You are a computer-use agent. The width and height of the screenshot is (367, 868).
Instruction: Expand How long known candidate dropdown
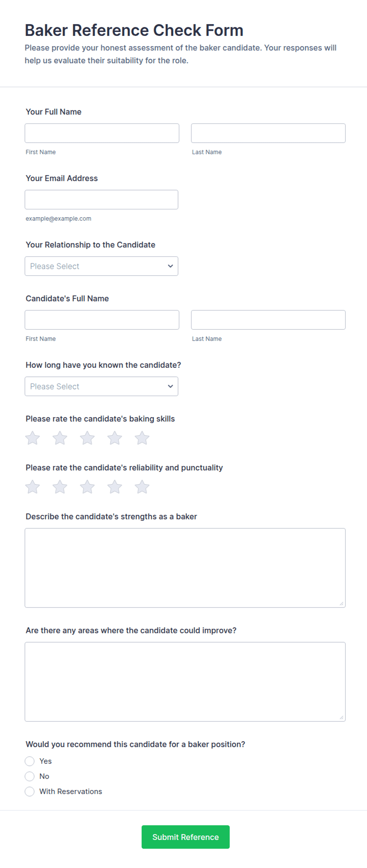pos(101,386)
